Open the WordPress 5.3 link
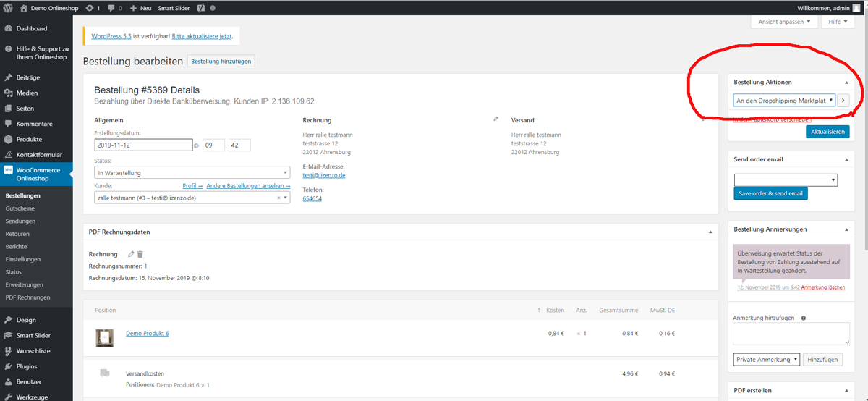 pos(111,35)
